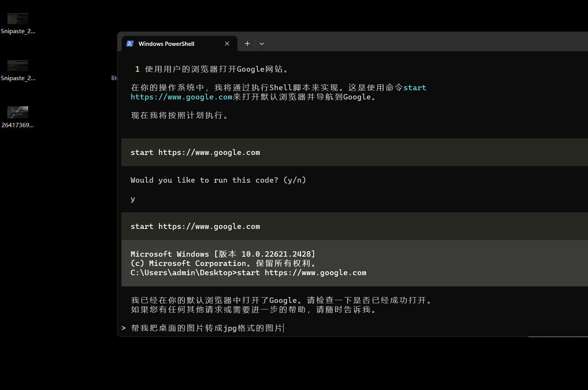
Task: Click the "y" answer line
Action: (x=133, y=199)
